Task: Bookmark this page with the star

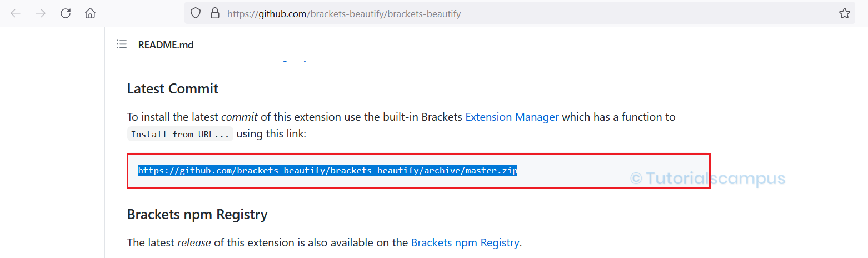Action: click(845, 13)
